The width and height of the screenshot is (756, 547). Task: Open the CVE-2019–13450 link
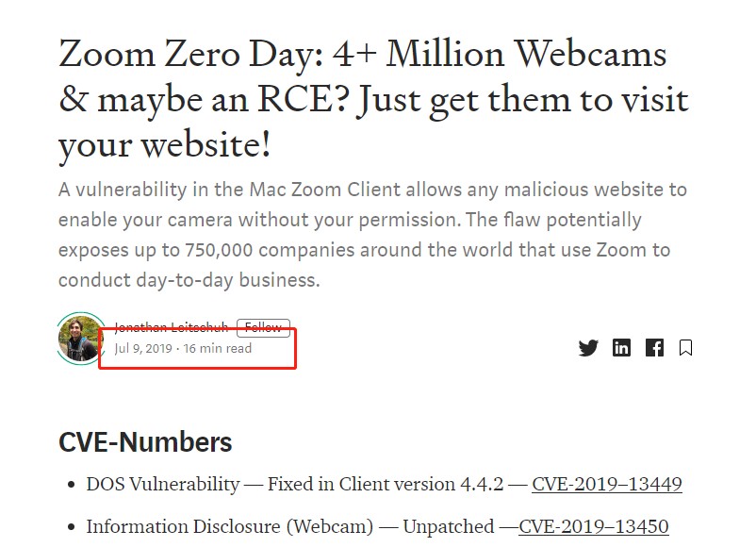click(593, 526)
